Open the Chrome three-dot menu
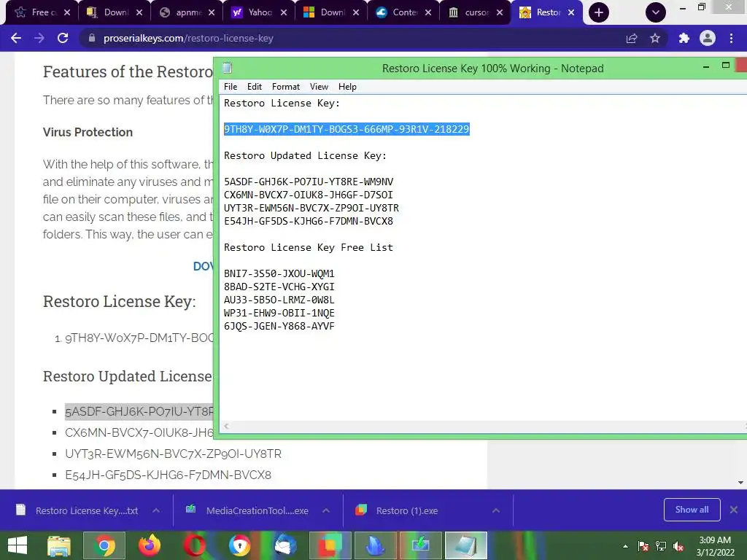 [x=731, y=39]
